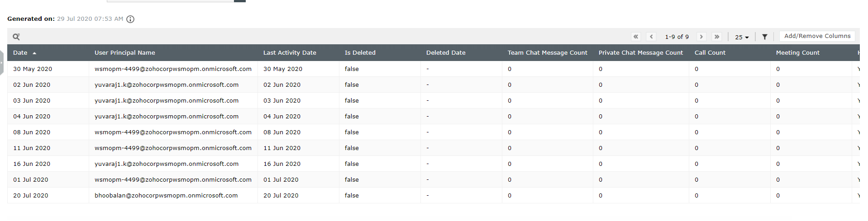Go to the first page
The image size is (868, 221).
tap(636, 37)
